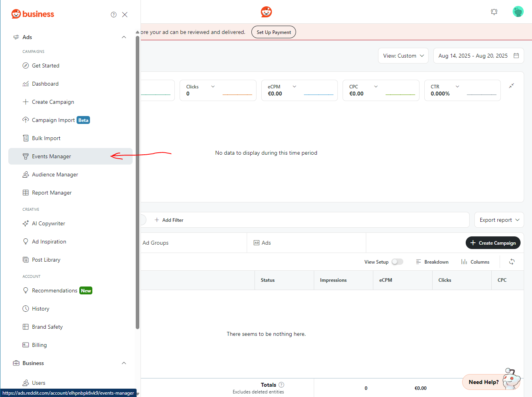Click the black Create Campaign button
The image size is (532, 397).
(x=493, y=243)
